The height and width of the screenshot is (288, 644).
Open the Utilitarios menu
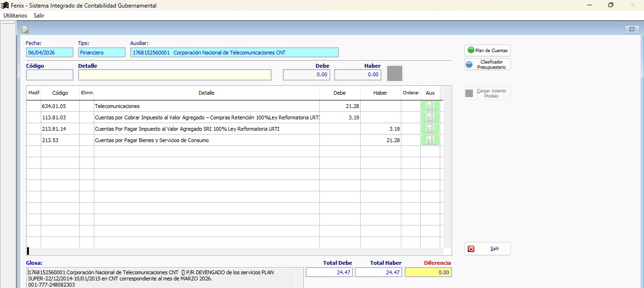[x=15, y=16]
